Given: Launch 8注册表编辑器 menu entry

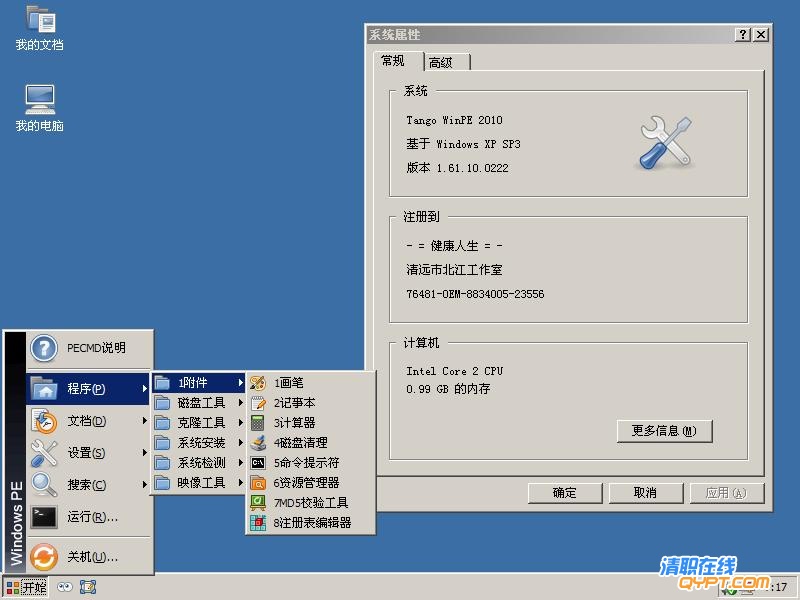Looking at the screenshot, I should click(311, 522).
